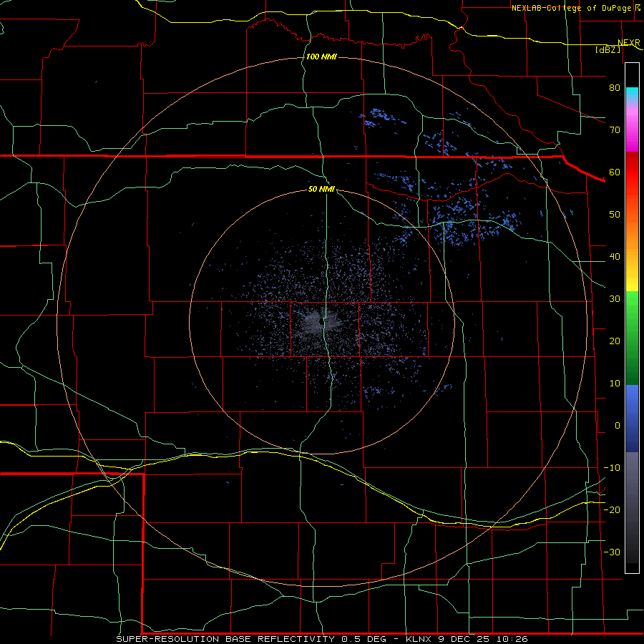Click the 30 value on dBZ scale
Image resolution: width=644 pixels, height=644 pixels.
click(615, 299)
